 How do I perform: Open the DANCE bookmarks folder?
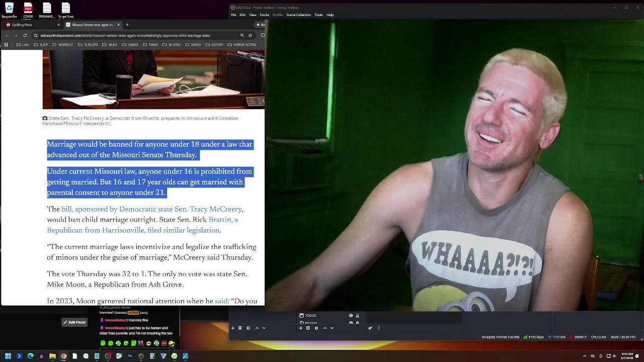coord(193,45)
